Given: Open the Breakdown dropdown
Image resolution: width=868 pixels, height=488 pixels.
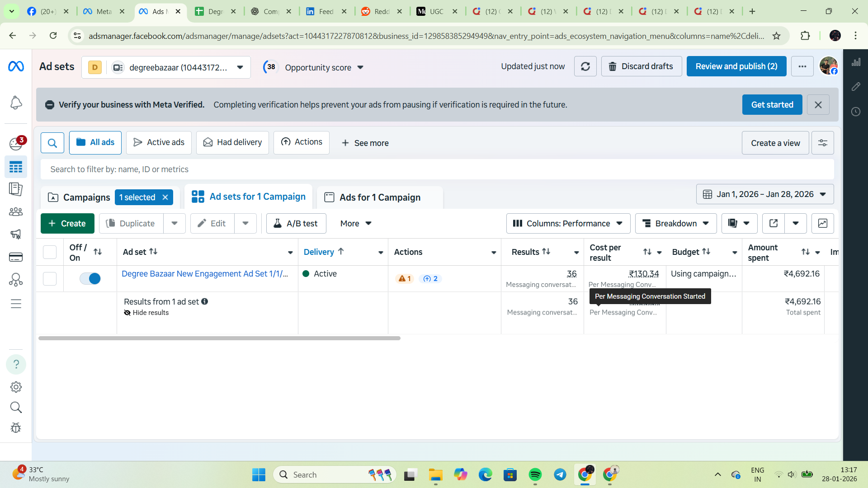Looking at the screenshot, I should pyautogui.click(x=675, y=223).
